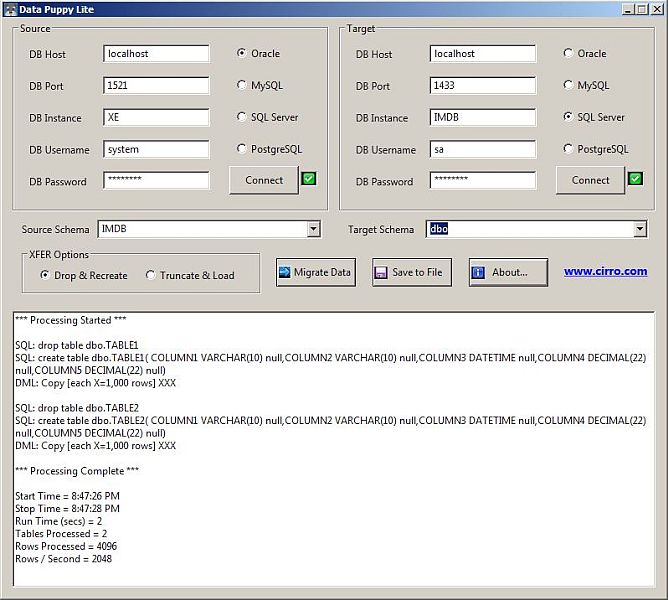Click the 'SQL: drop table dbo.TABLE2' log line

(77, 408)
